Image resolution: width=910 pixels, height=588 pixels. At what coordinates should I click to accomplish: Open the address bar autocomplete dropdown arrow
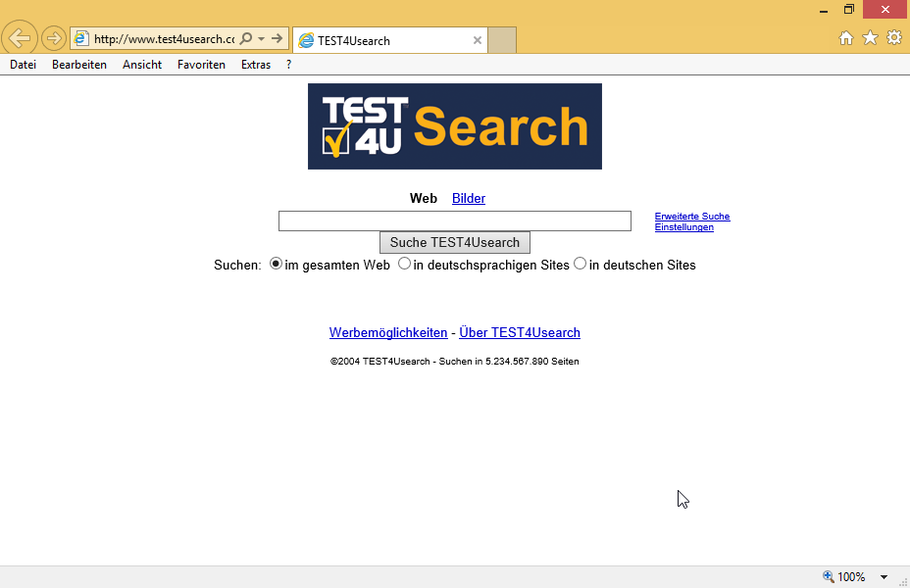(x=261, y=39)
